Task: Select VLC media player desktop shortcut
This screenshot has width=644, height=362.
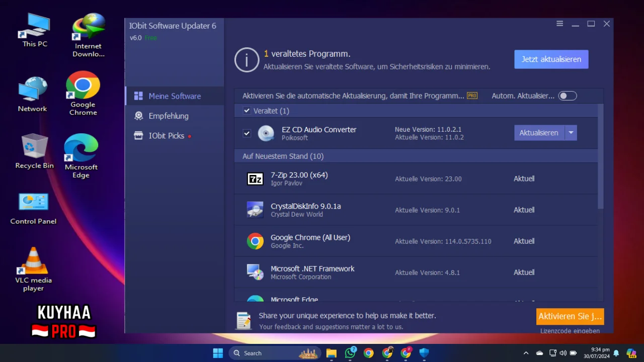Action: point(33,269)
